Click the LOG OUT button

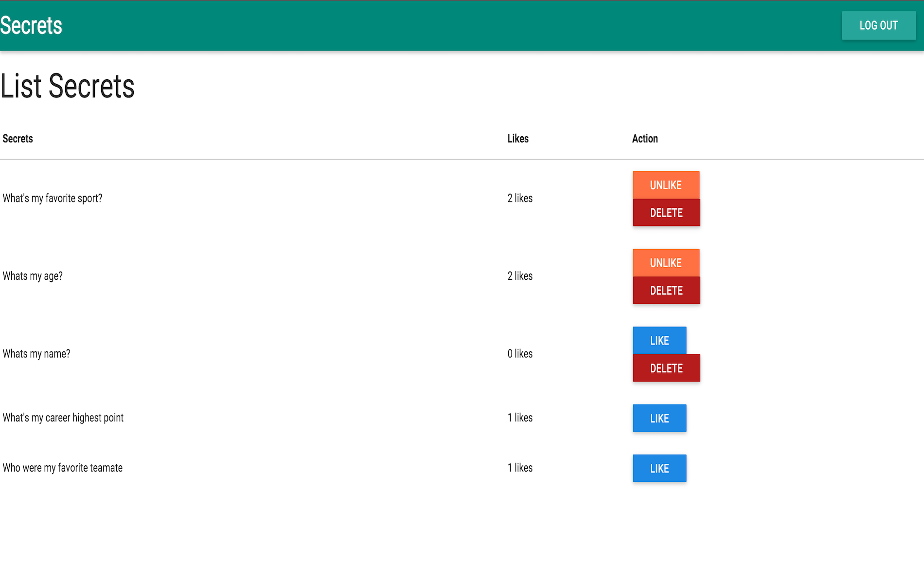tap(879, 25)
